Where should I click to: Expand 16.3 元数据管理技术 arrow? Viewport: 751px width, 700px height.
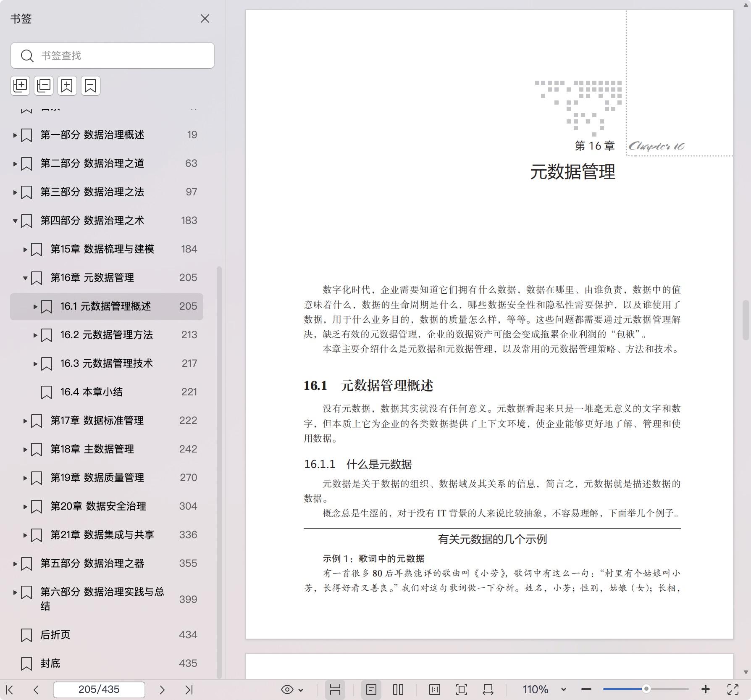point(35,364)
